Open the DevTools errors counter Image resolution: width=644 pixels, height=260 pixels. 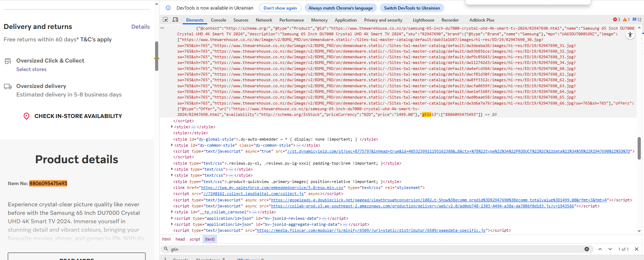coord(616,20)
